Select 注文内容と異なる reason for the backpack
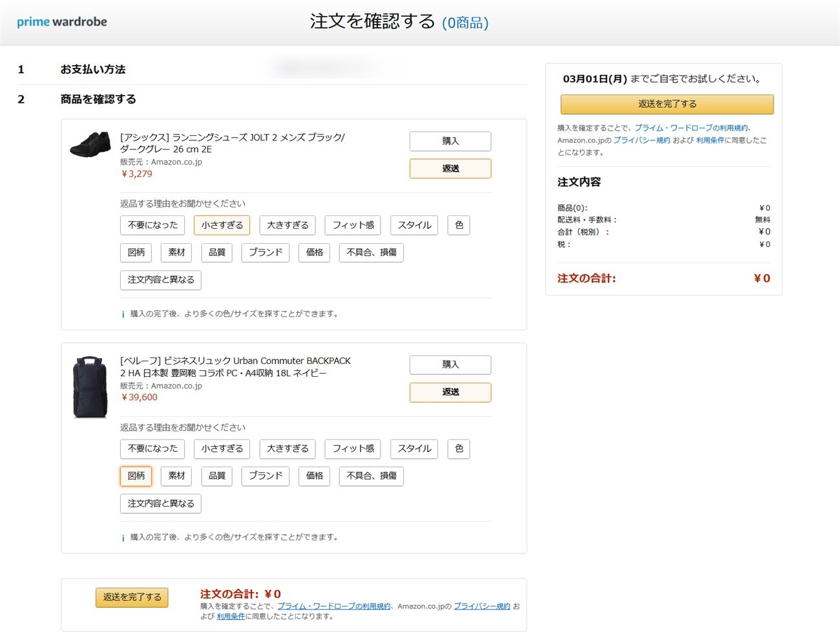This screenshot has height=638, width=840. [161, 504]
